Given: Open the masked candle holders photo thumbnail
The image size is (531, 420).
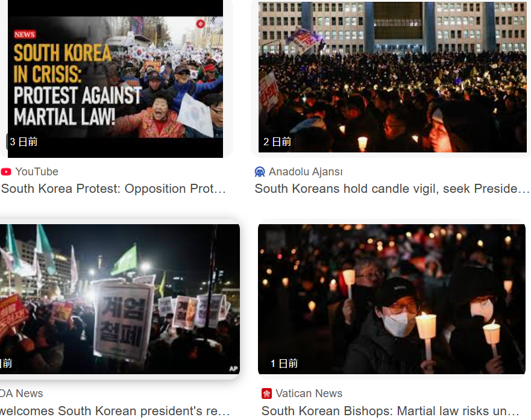Looking at the screenshot, I should [x=392, y=299].
